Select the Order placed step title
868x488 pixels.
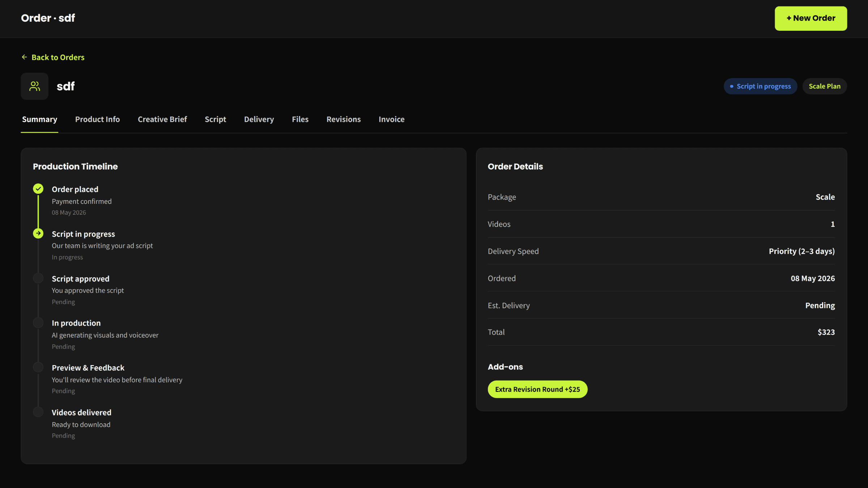coord(75,189)
